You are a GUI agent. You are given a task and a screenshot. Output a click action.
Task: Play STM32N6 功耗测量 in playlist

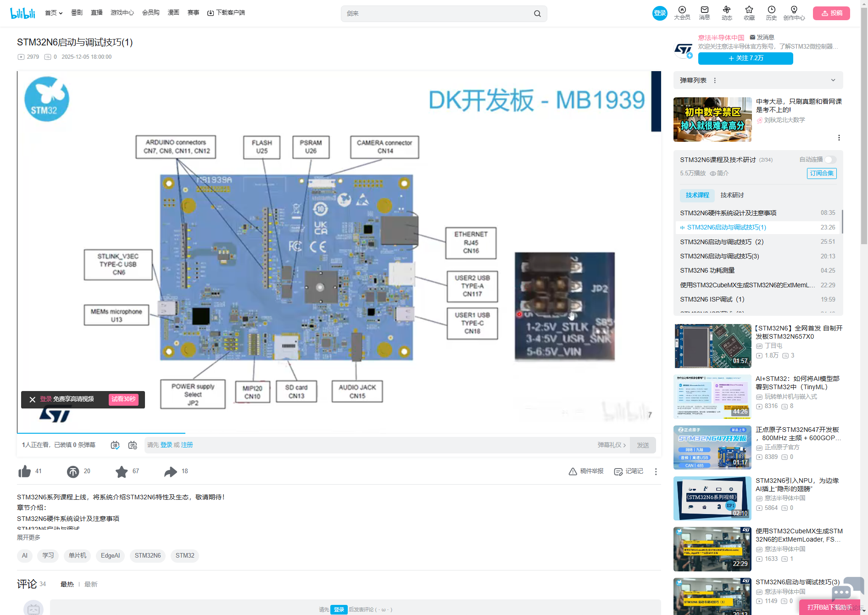coord(757,271)
